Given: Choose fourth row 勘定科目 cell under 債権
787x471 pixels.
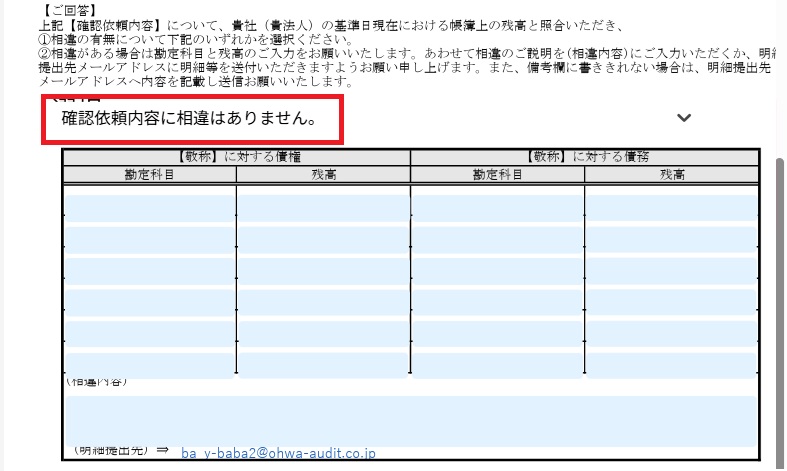Looking at the screenshot, I should coord(150,302).
